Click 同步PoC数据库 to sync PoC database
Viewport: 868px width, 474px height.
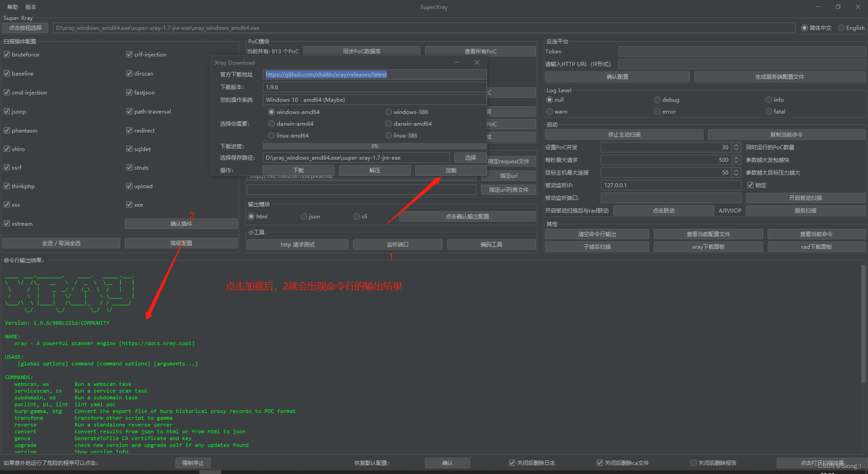point(362,51)
